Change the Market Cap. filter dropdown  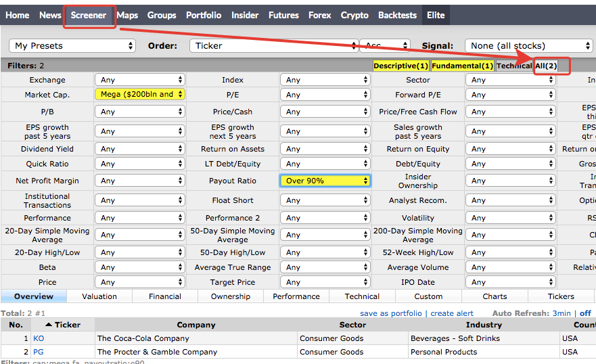pos(140,95)
